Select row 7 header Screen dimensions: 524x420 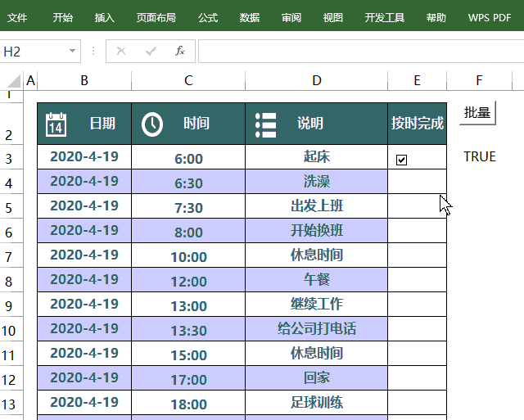(11, 256)
